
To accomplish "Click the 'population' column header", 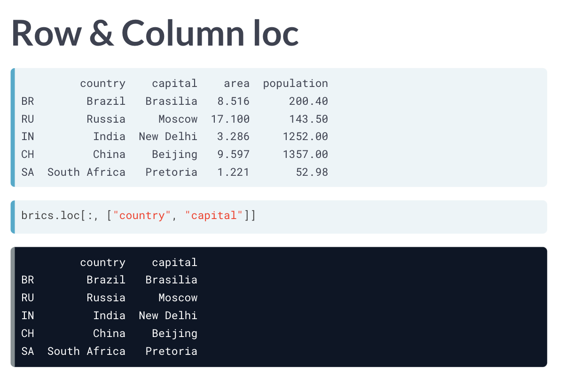I will tap(296, 84).
